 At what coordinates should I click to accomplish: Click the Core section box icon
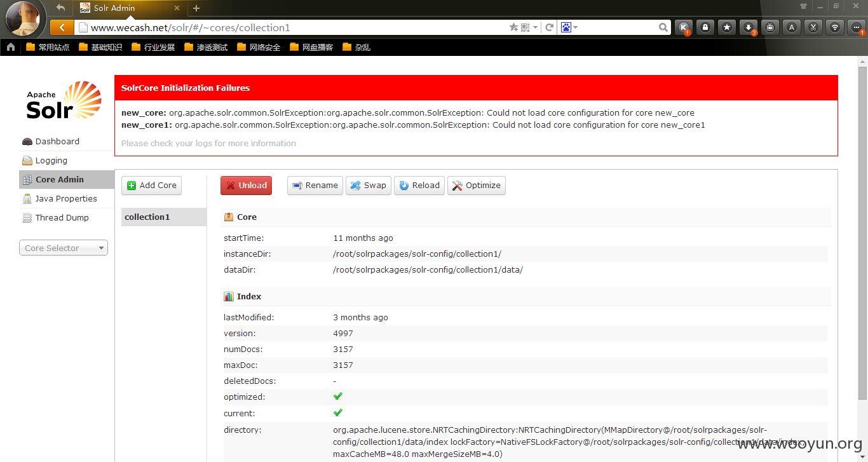point(229,217)
